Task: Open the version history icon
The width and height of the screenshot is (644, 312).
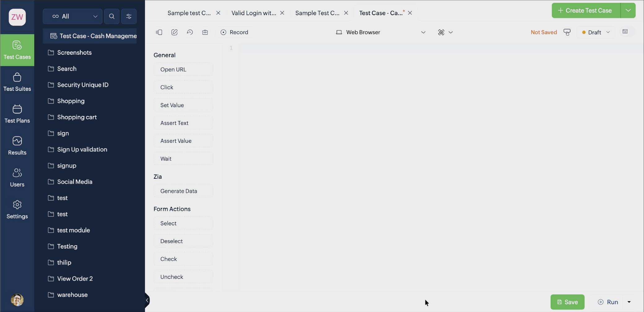Action: point(190,32)
